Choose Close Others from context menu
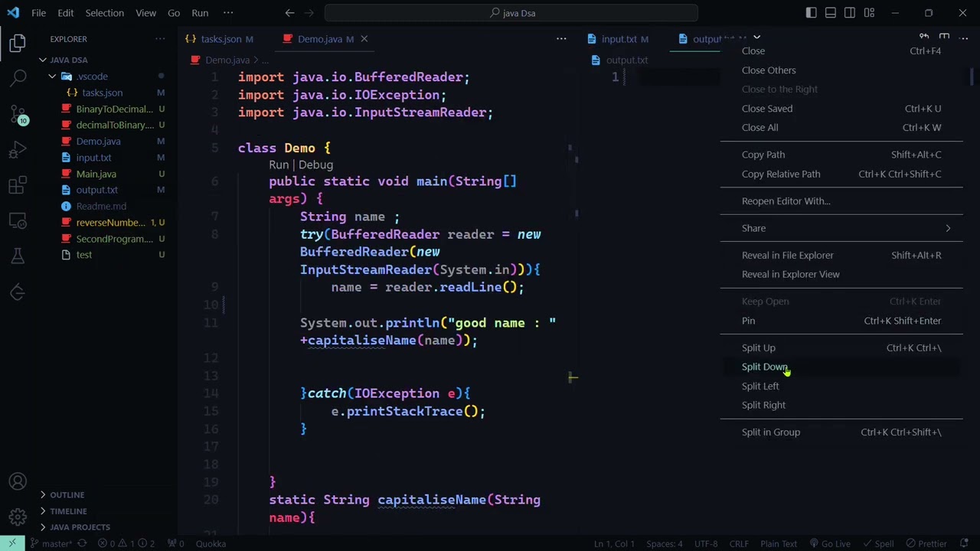 (841, 70)
